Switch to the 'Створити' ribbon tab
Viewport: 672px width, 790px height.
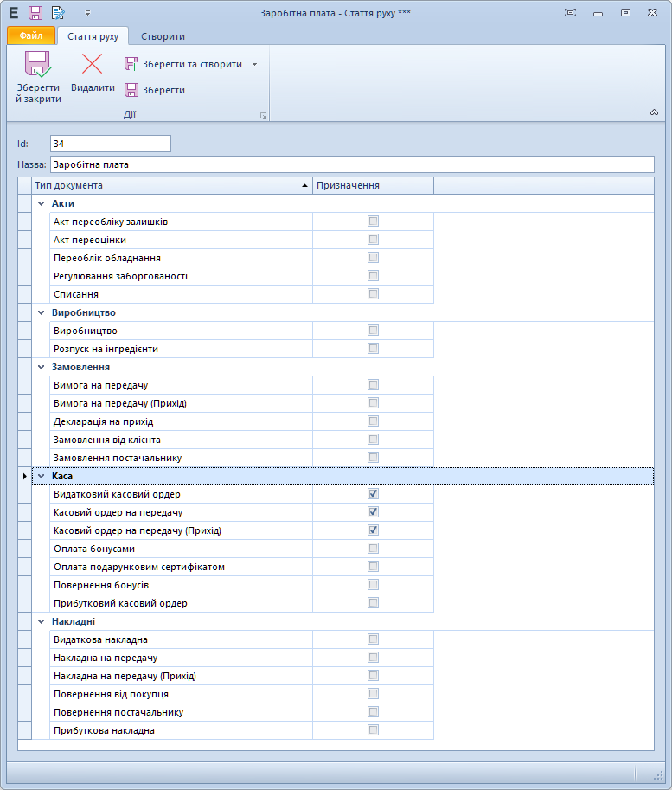pos(163,36)
